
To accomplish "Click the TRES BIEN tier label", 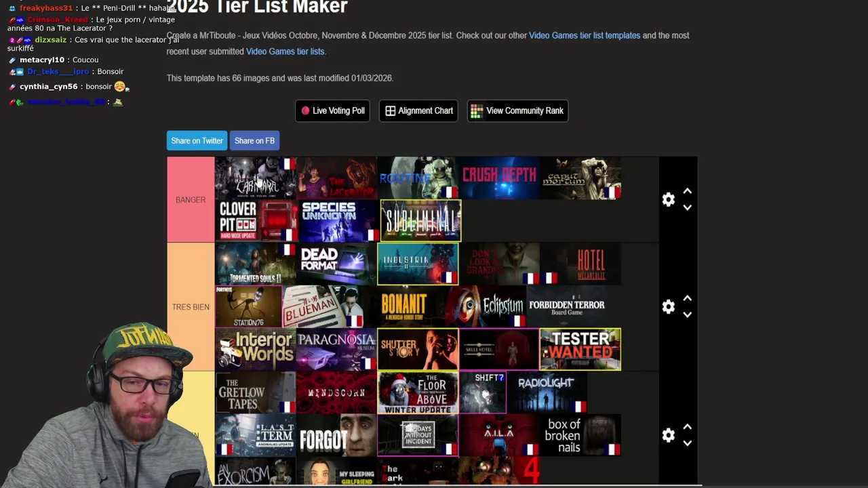I will tap(191, 307).
